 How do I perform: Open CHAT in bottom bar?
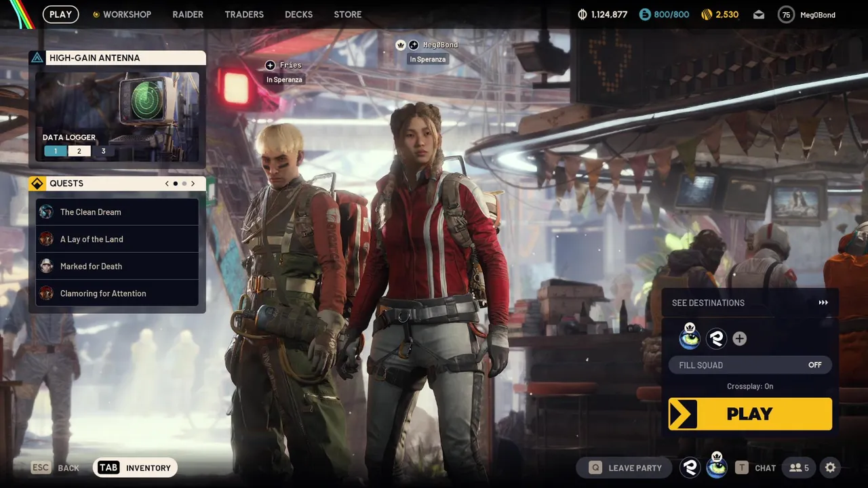coord(765,468)
